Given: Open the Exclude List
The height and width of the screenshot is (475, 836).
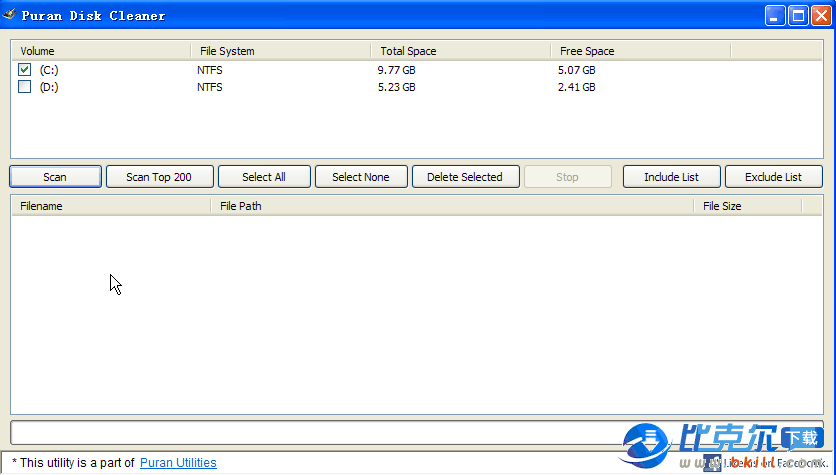Looking at the screenshot, I should [773, 177].
